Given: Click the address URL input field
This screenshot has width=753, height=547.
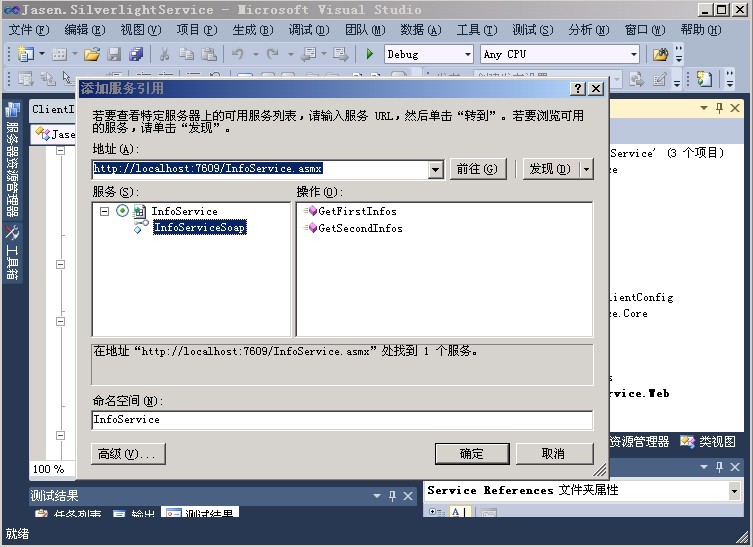Looking at the screenshot, I should pos(260,169).
